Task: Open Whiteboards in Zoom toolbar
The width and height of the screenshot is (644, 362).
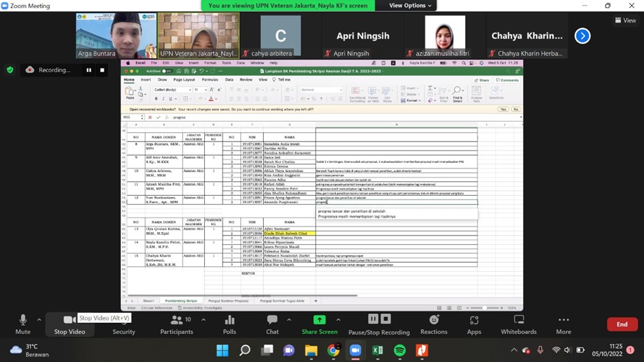Action: [519, 323]
